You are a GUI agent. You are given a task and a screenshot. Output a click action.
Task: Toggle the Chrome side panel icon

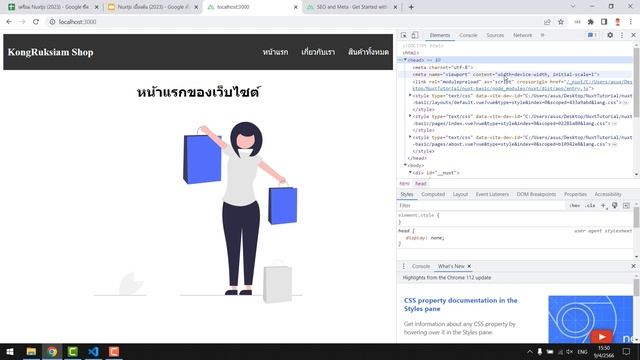[604, 22]
